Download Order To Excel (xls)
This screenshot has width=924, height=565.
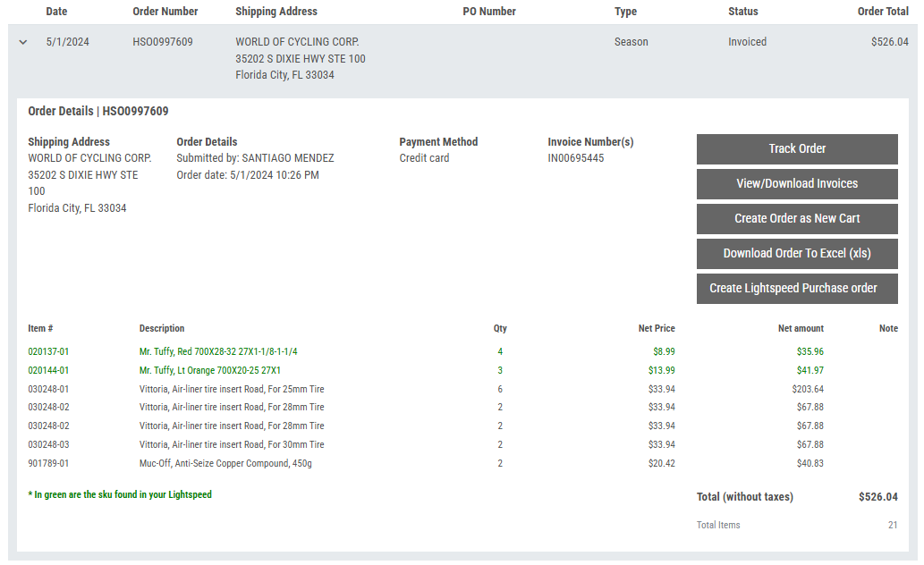tap(796, 254)
